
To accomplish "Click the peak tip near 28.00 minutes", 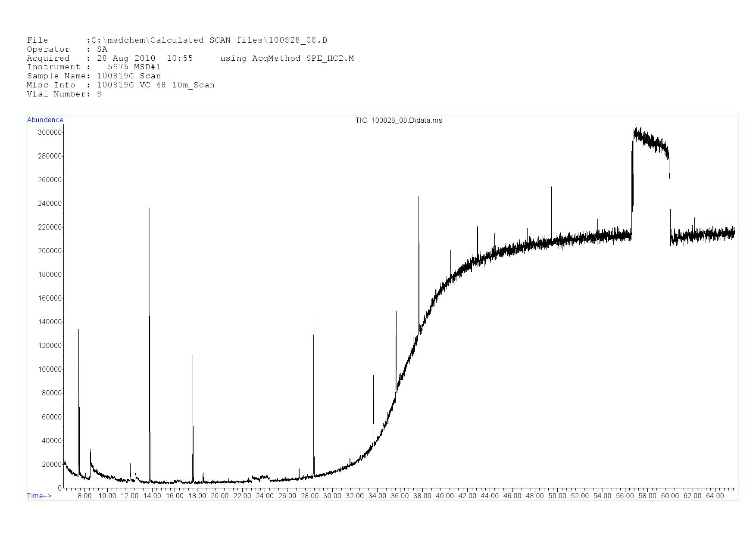I will [314, 321].
